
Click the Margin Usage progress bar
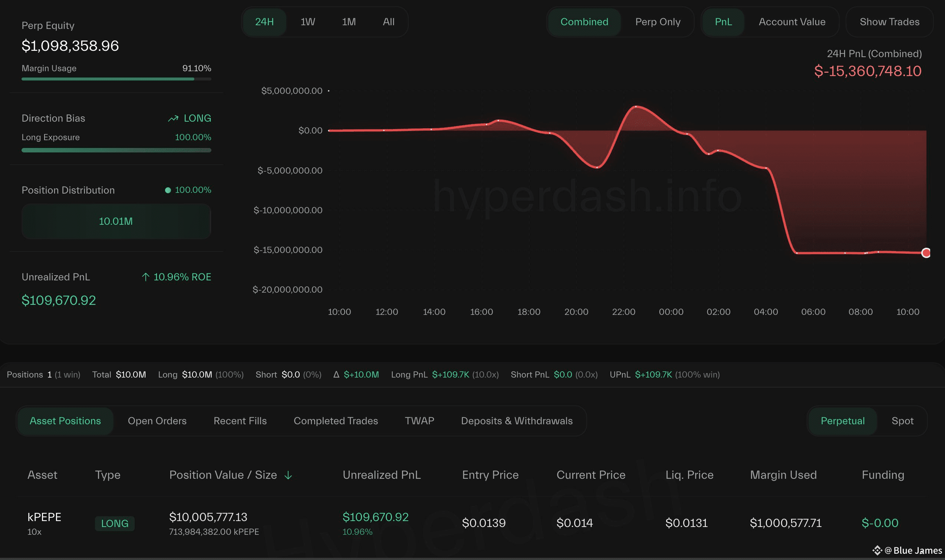coord(116,79)
